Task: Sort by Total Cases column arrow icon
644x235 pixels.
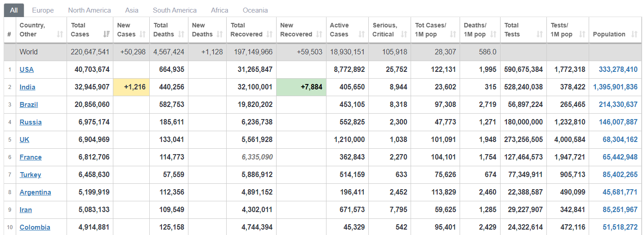Action: coord(107,34)
